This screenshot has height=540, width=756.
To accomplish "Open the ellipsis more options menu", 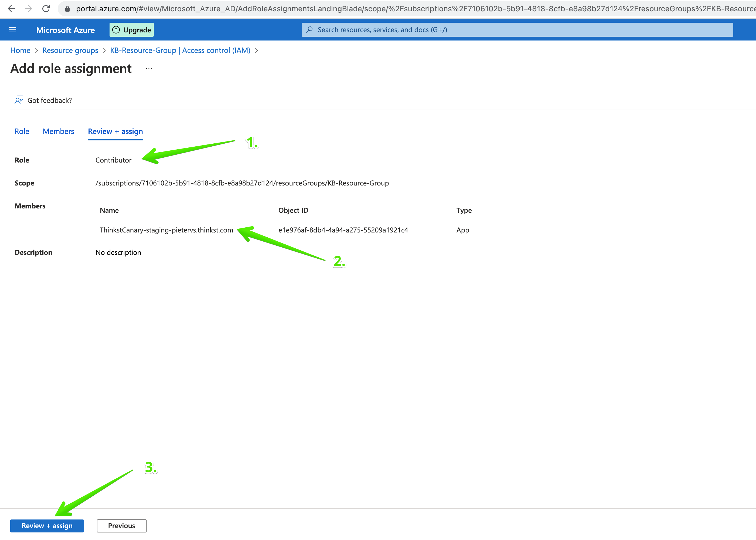I will point(149,69).
